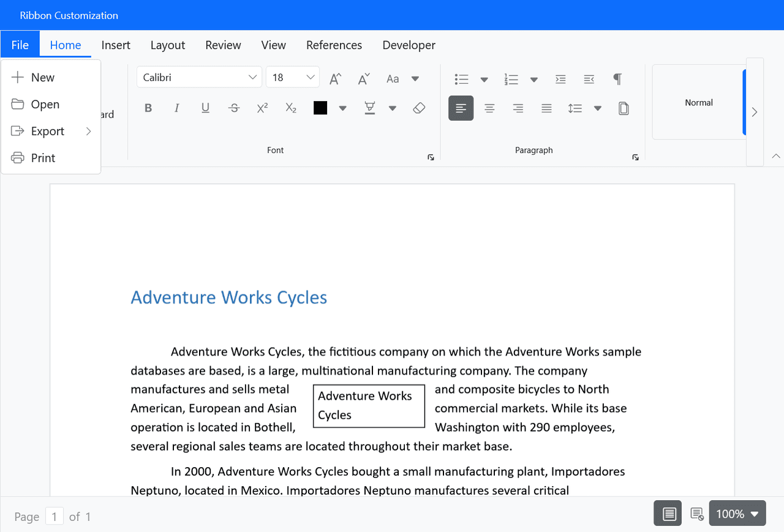Click the Clear Formatting eraser icon
Image resolution: width=784 pixels, height=532 pixels.
click(x=419, y=108)
